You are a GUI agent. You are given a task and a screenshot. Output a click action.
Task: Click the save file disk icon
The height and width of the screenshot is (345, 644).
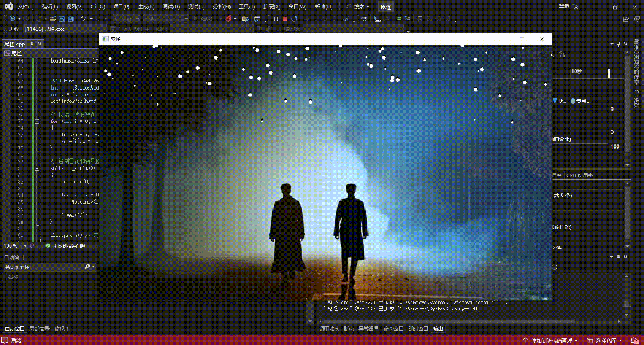click(62, 19)
